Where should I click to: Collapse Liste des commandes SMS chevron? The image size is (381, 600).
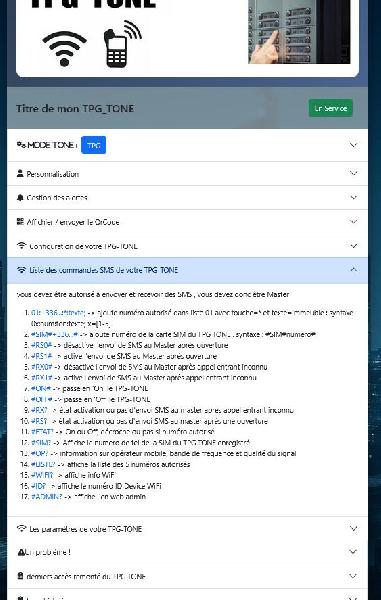coord(354,270)
